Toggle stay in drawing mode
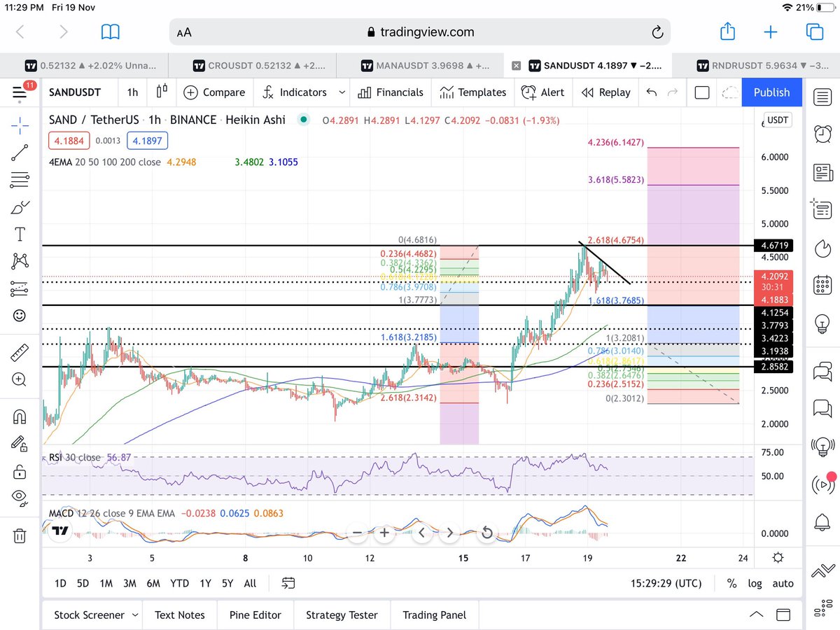 (20, 444)
